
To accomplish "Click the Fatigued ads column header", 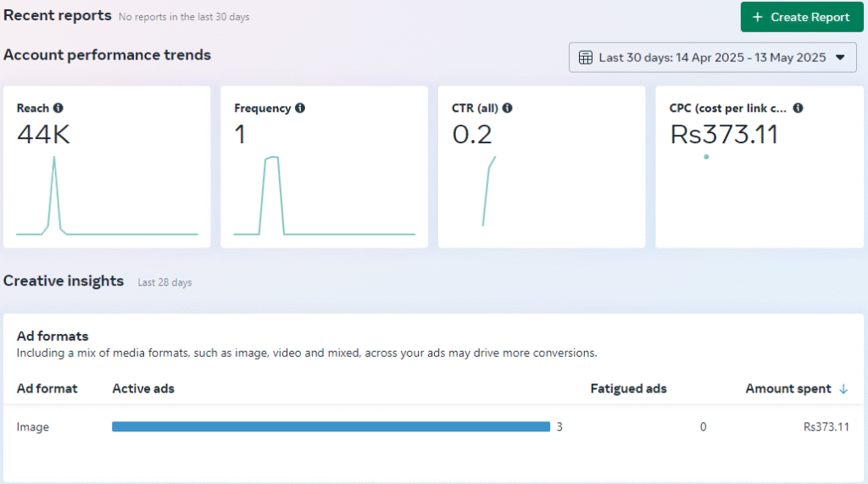I will pos(628,389).
